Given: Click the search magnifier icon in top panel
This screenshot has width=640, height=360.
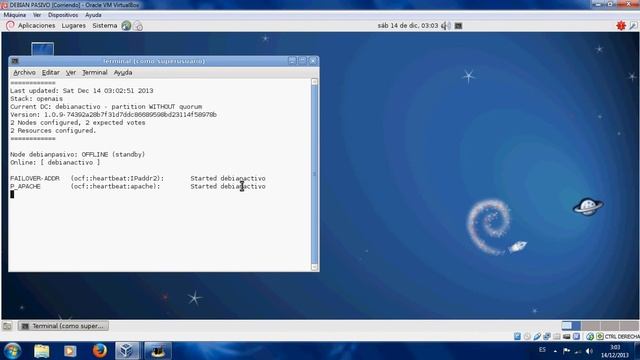Looking at the screenshot, I should click(633, 26).
